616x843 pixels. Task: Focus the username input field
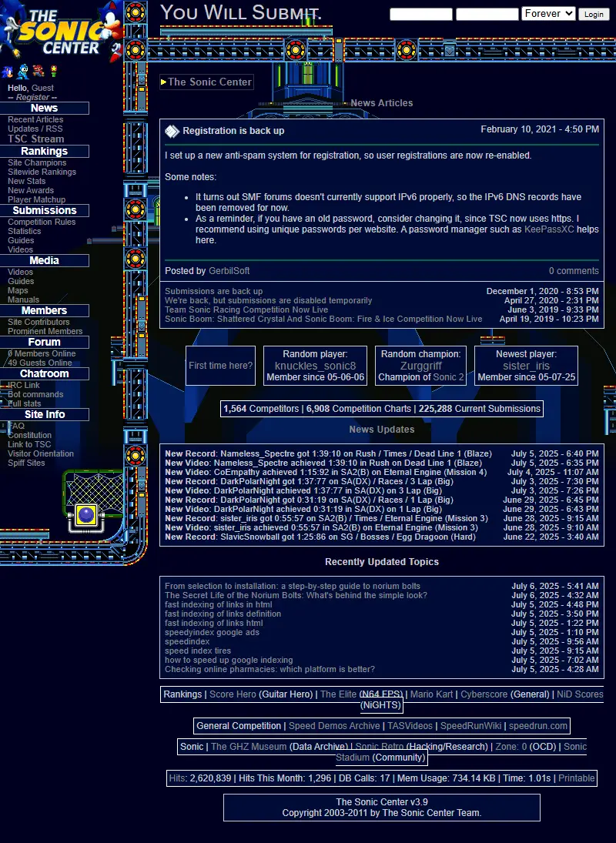pos(421,14)
